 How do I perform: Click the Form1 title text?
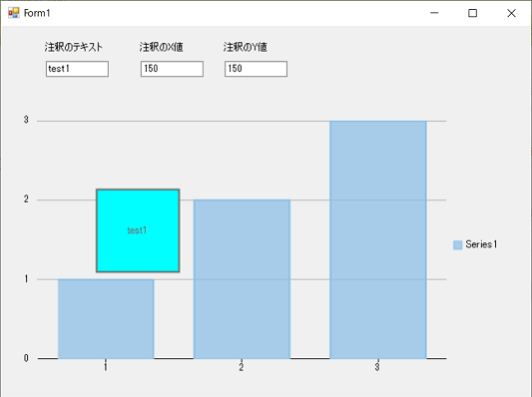pyautogui.click(x=37, y=13)
